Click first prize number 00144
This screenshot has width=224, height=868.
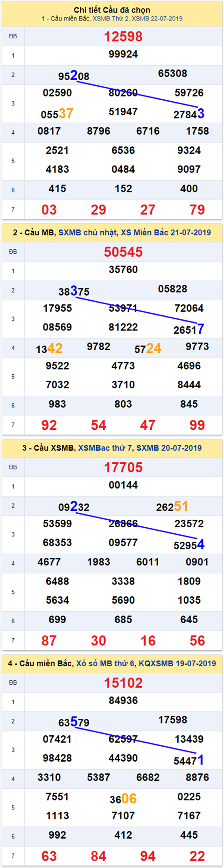(x=123, y=485)
